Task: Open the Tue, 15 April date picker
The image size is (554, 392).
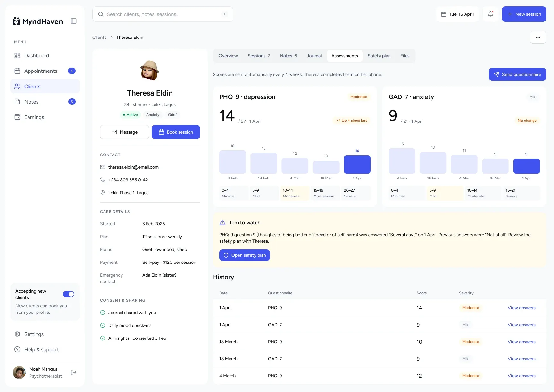Action: 457,14
